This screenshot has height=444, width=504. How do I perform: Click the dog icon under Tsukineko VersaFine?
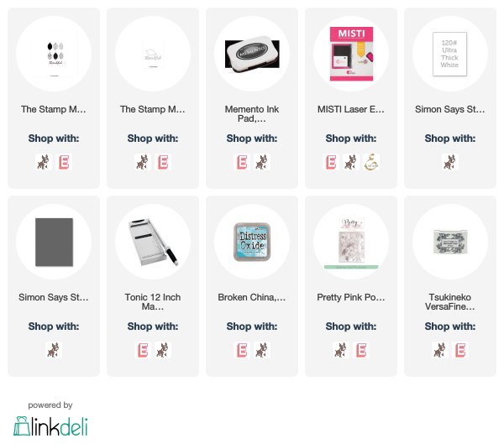pyautogui.click(x=439, y=350)
